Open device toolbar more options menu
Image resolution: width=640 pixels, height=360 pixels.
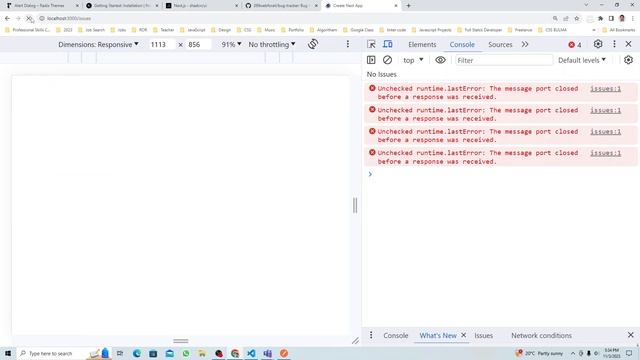[x=348, y=44]
